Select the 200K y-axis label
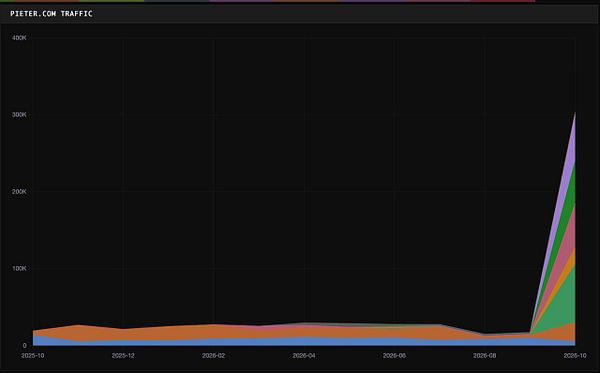Viewport: 600px width, 373px height. [19, 192]
